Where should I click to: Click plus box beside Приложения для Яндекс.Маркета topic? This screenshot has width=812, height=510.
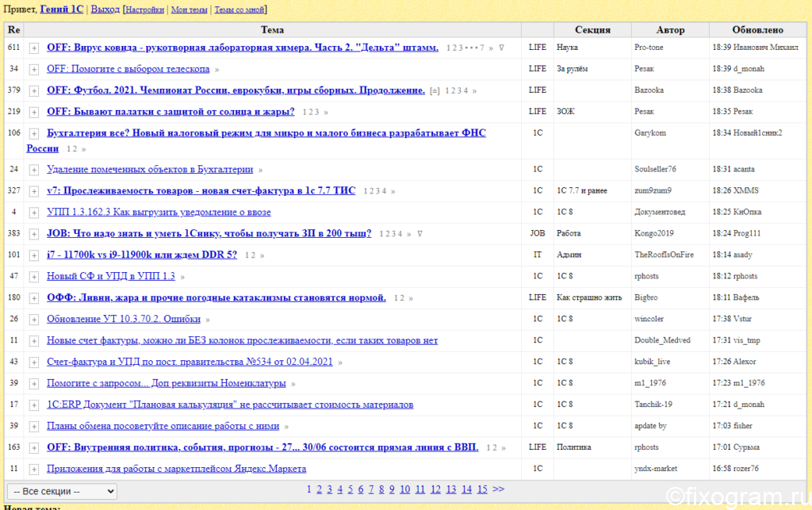pos(33,470)
